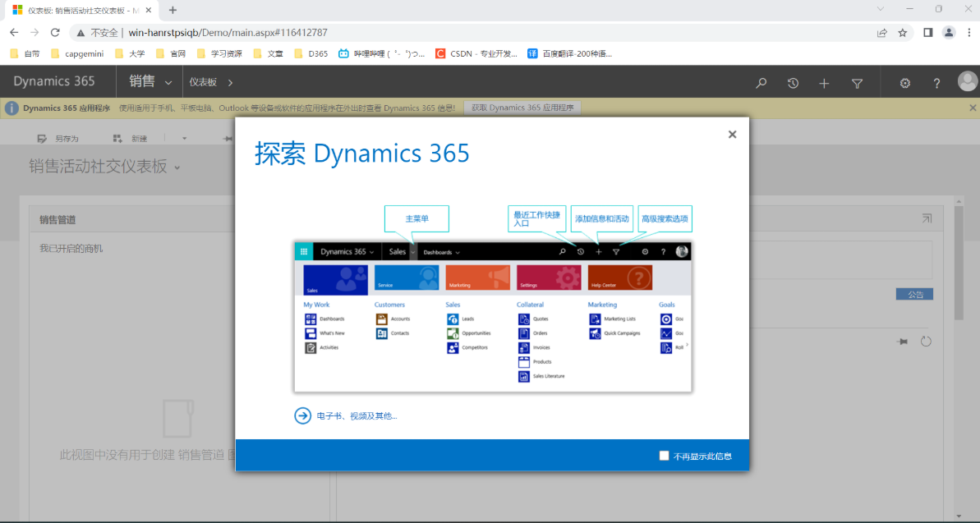Open recently viewed items history icon
Image resolution: width=980 pixels, height=523 pixels.
793,83
